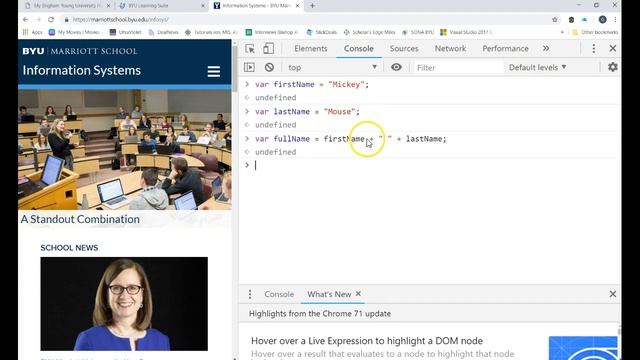Open the drawer three-dot menu
The image size is (640, 360).
[x=250, y=294]
